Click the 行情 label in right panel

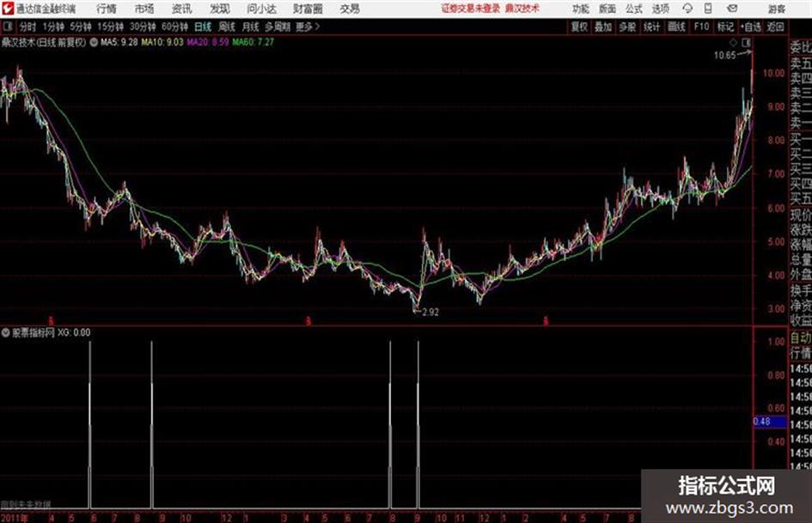[x=801, y=353]
